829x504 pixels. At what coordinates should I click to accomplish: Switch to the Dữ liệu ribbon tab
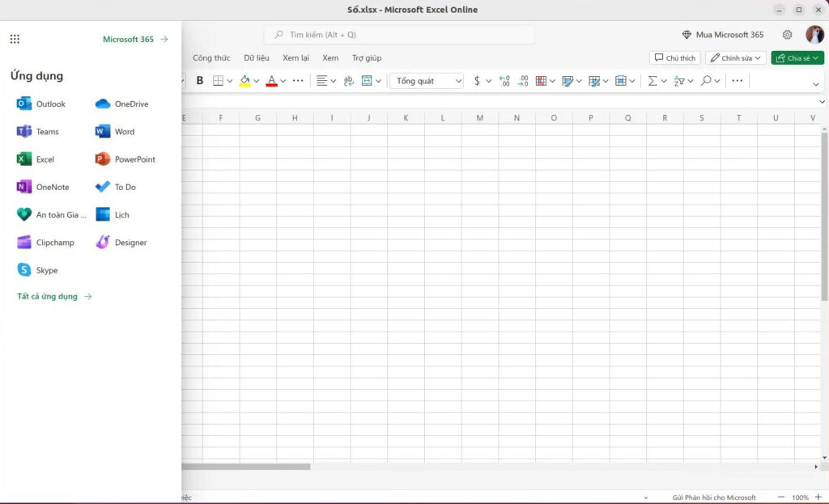tap(257, 57)
